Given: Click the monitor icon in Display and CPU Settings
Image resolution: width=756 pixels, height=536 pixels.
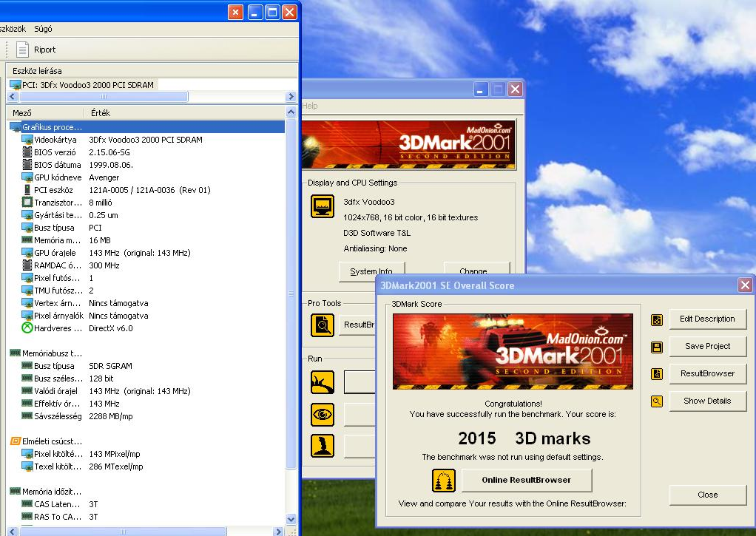Looking at the screenshot, I should (323, 206).
